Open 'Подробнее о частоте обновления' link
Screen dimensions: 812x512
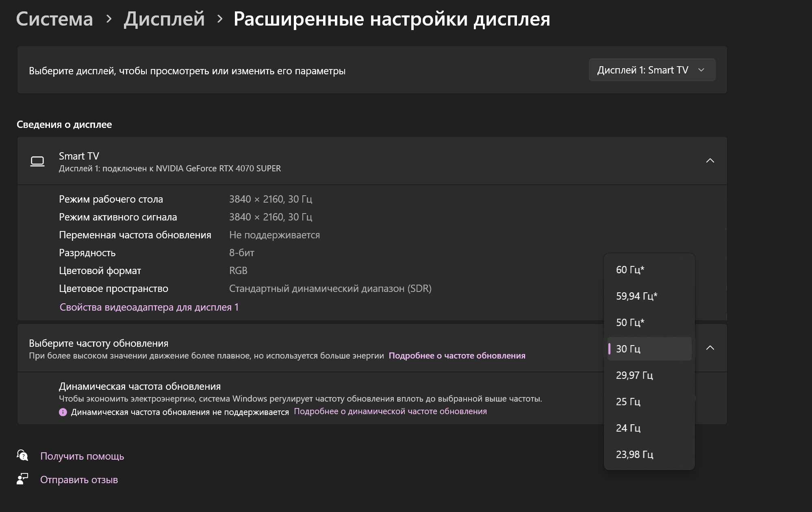click(x=457, y=356)
